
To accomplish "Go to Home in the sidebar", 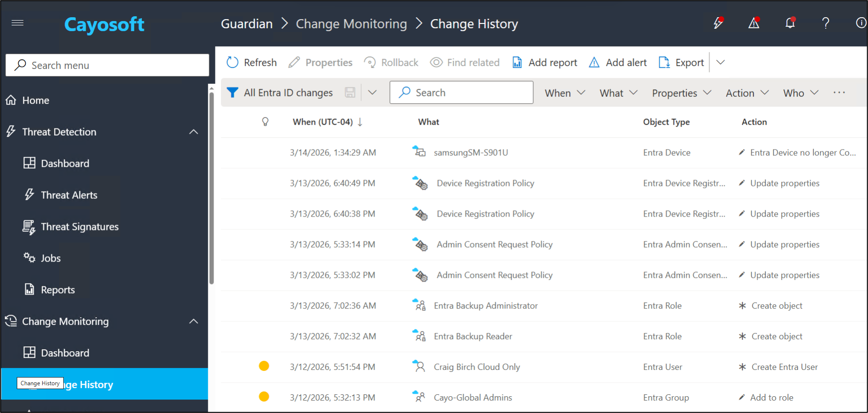I will pos(35,100).
